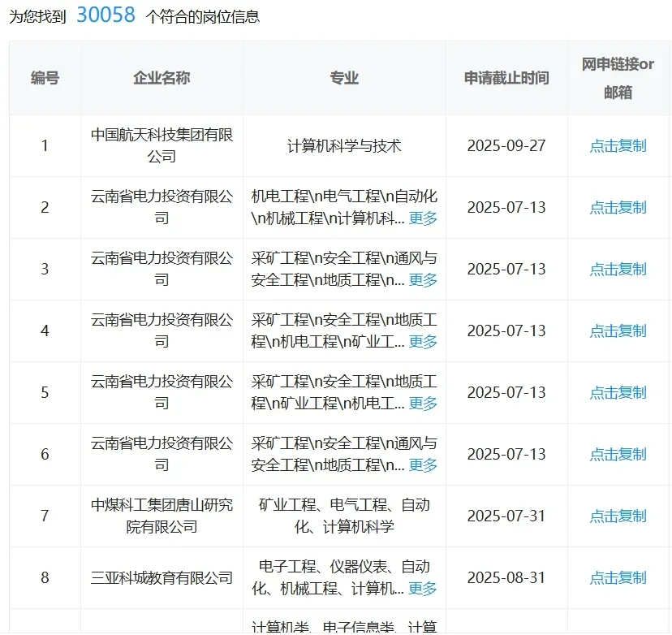Click deadline 2025-07-13 in row 2
This screenshot has width=672, height=635.
point(506,208)
